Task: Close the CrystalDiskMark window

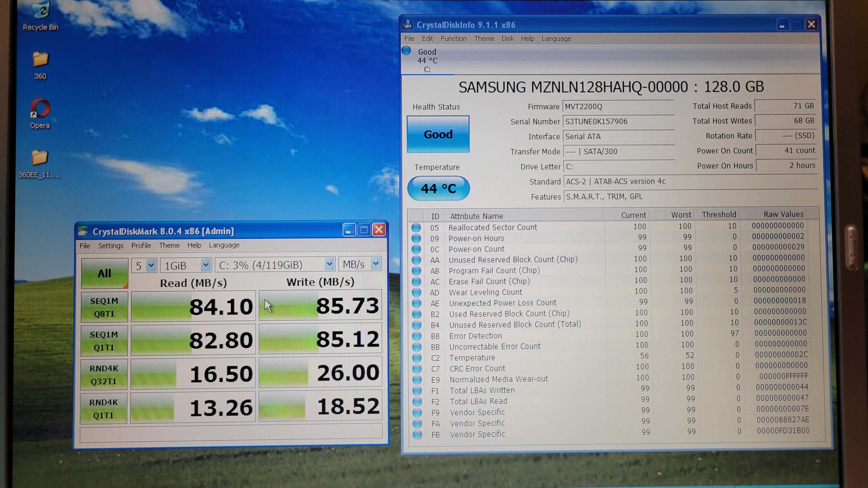Action: click(379, 229)
